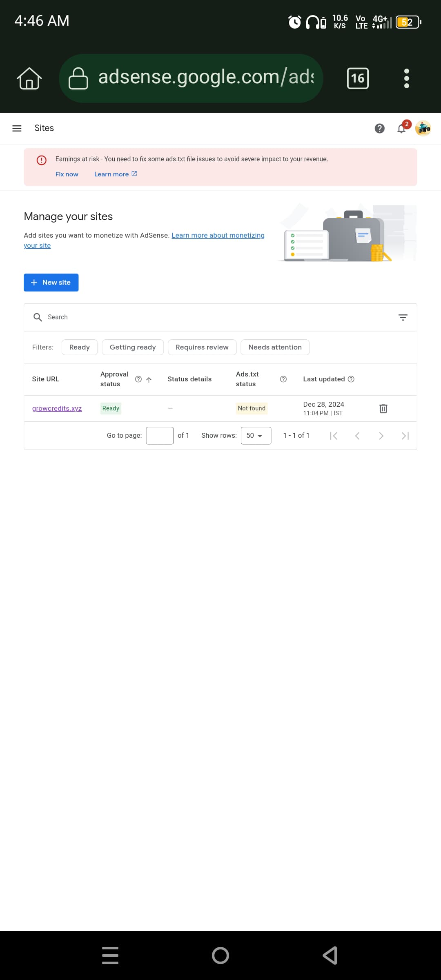This screenshot has width=441, height=980.
Task: Click the search magnifier icon
Action: pos(38,317)
